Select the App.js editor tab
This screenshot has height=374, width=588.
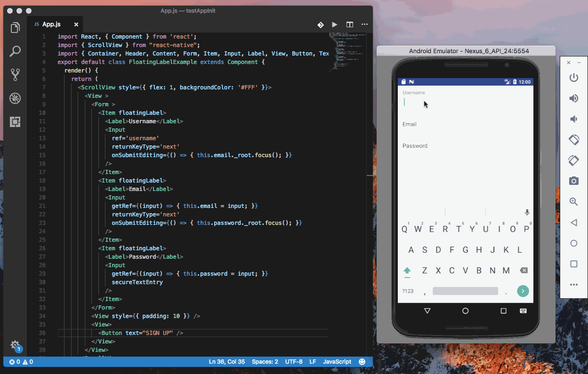tap(51, 24)
